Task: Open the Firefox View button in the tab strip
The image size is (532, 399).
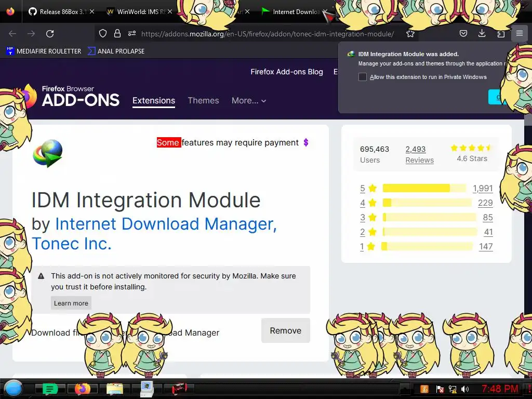Action: coord(10,11)
